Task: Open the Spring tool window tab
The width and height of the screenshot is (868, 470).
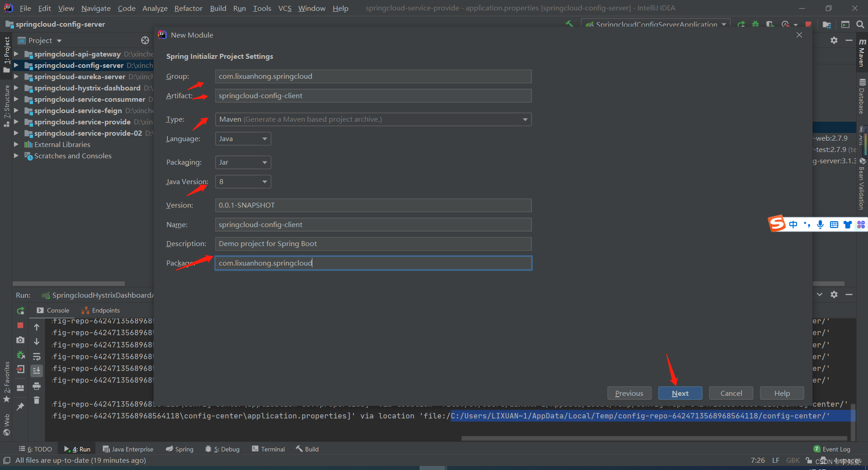Action: (x=179, y=449)
